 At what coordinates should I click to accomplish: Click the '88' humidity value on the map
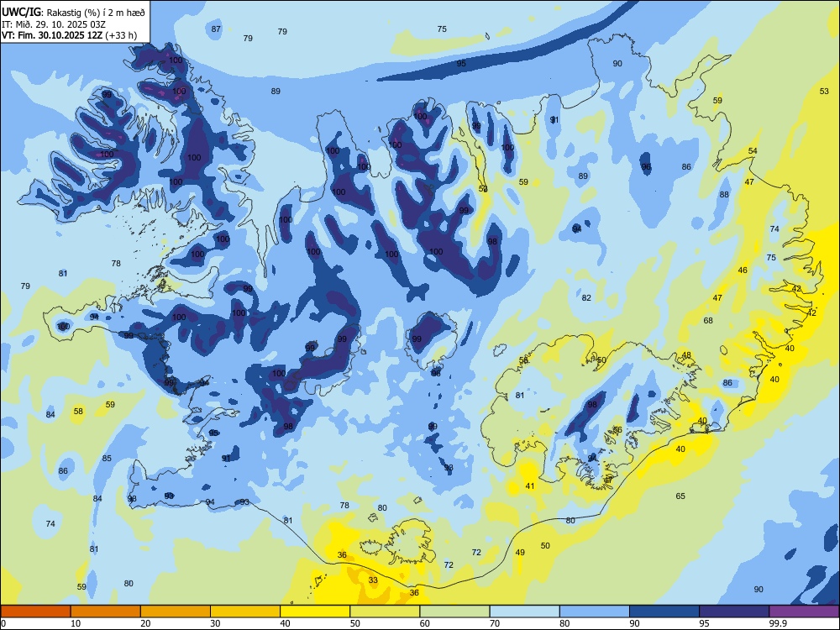pos(724,195)
